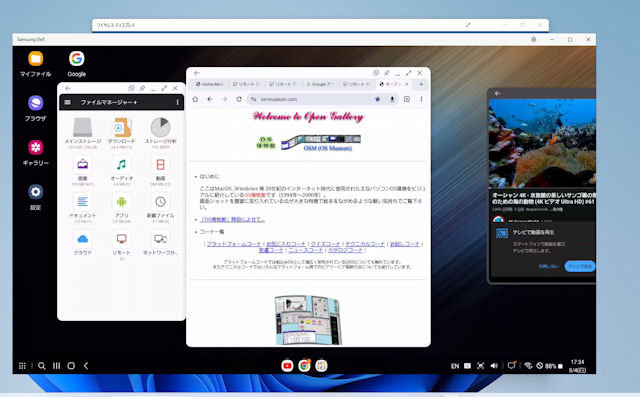Toggle the bookmark star in Chrome

pyautogui.click(x=378, y=99)
